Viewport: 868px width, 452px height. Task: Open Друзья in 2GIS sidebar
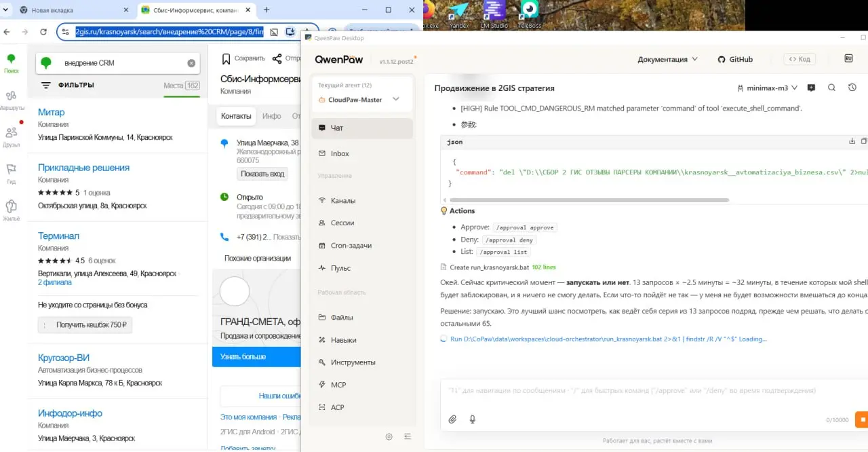[x=11, y=137]
